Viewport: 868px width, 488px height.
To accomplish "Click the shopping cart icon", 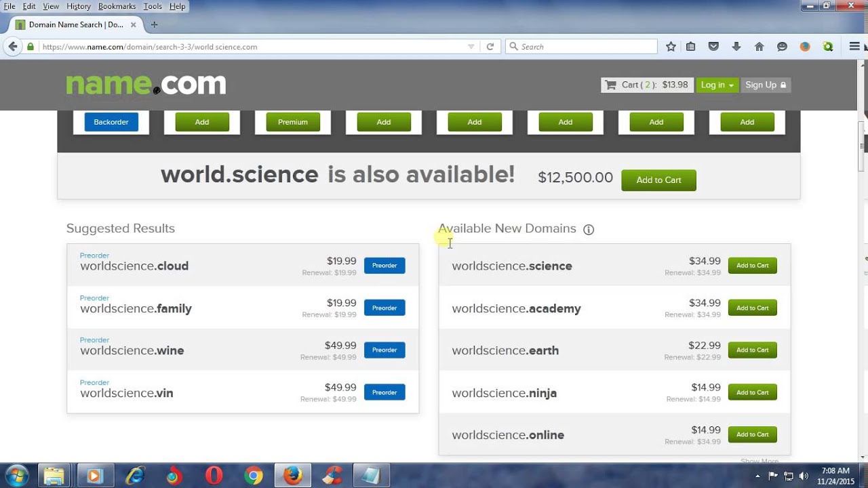I will [x=610, y=85].
